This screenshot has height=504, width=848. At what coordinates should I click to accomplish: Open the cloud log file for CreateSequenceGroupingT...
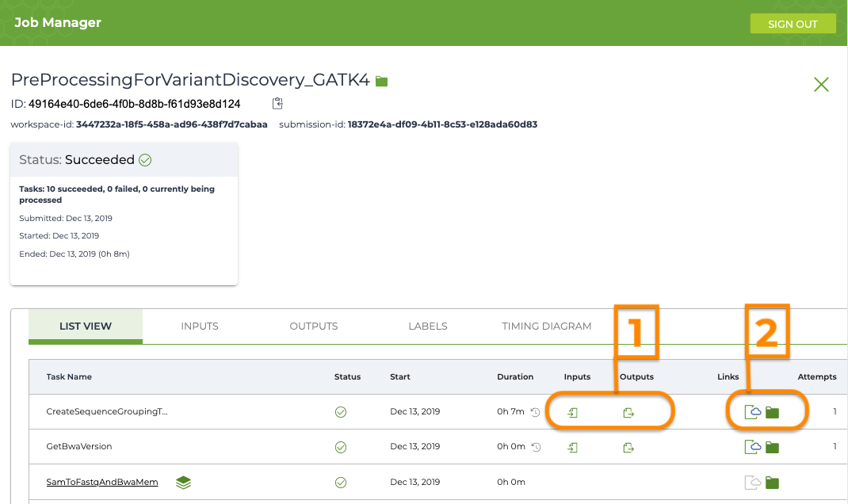(x=753, y=412)
